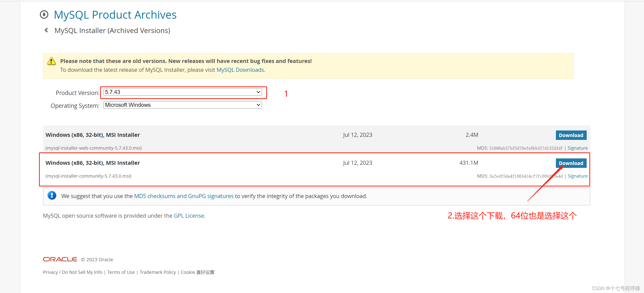Image resolution: width=644 pixels, height=293 pixels.
Task: Open the Operating System dropdown
Action: 182,105
